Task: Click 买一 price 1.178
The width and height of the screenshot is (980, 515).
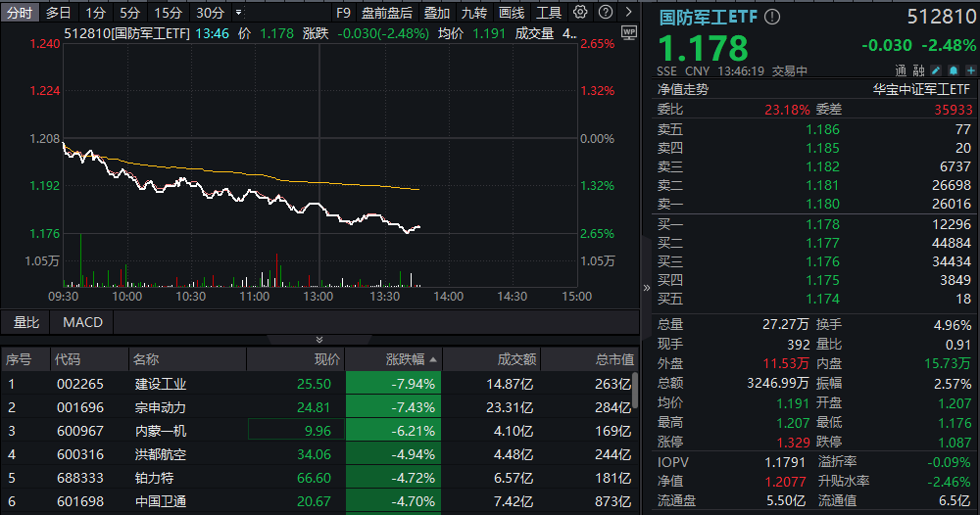Action: pos(822,225)
